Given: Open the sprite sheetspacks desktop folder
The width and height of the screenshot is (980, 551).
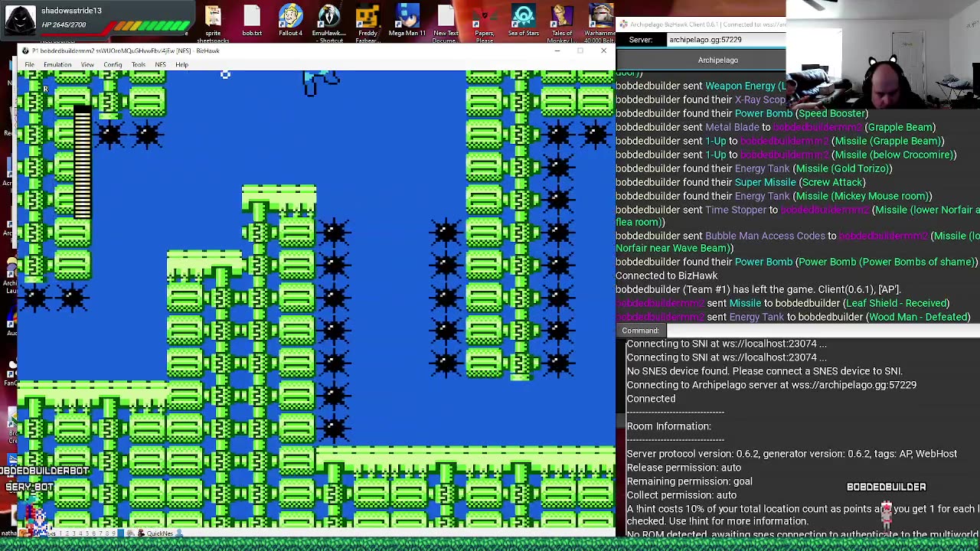Looking at the screenshot, I should pyautogui.click(x=213, y=23).
